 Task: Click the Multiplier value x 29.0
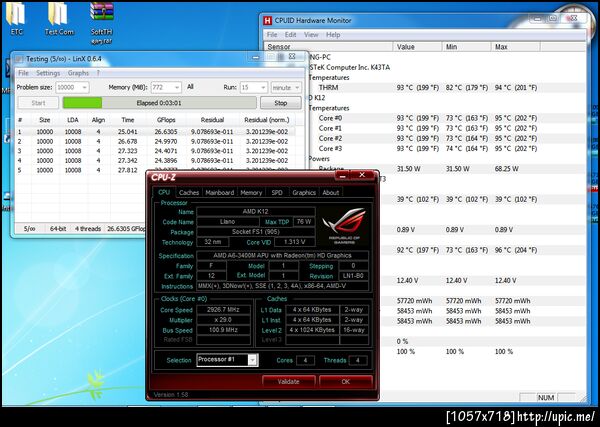point(223,320)
